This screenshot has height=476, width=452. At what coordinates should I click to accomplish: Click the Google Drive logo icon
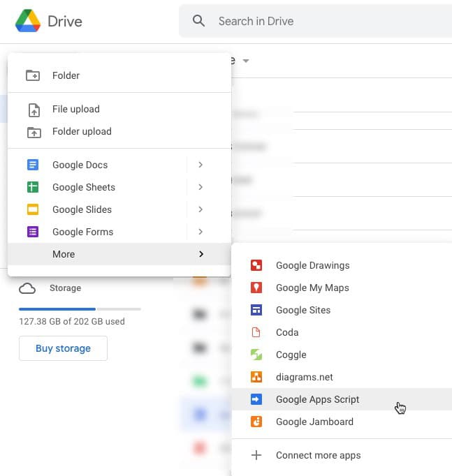28,21
